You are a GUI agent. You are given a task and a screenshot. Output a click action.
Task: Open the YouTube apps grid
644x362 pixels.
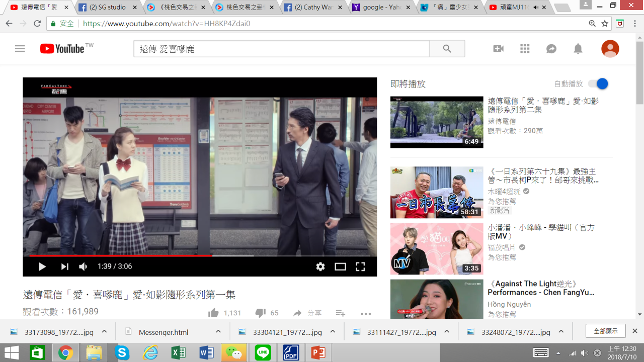tap(525, 49)
